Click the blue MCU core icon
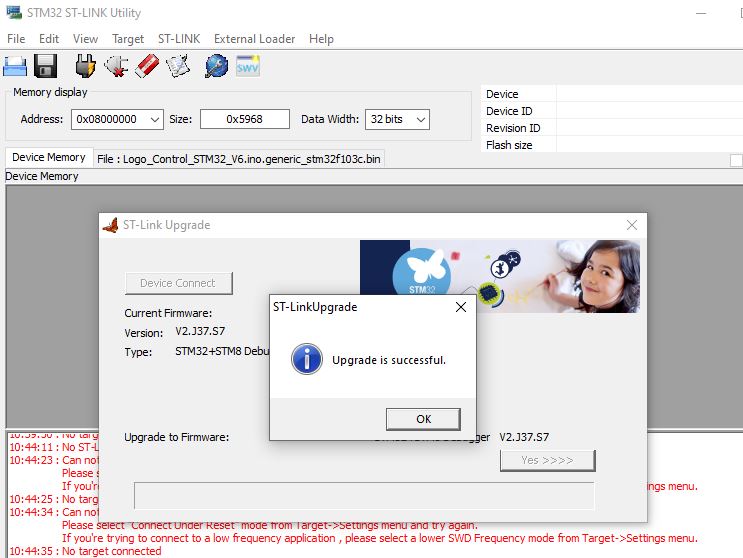Image resolution: width=743 pixels, height=558 pixels. 216,66
